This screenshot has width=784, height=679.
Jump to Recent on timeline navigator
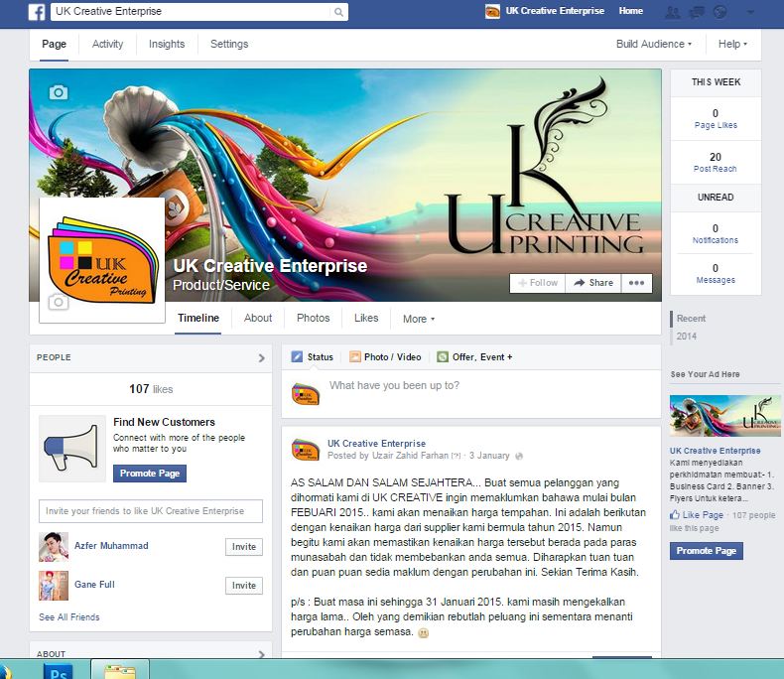(x=691, y=319)
